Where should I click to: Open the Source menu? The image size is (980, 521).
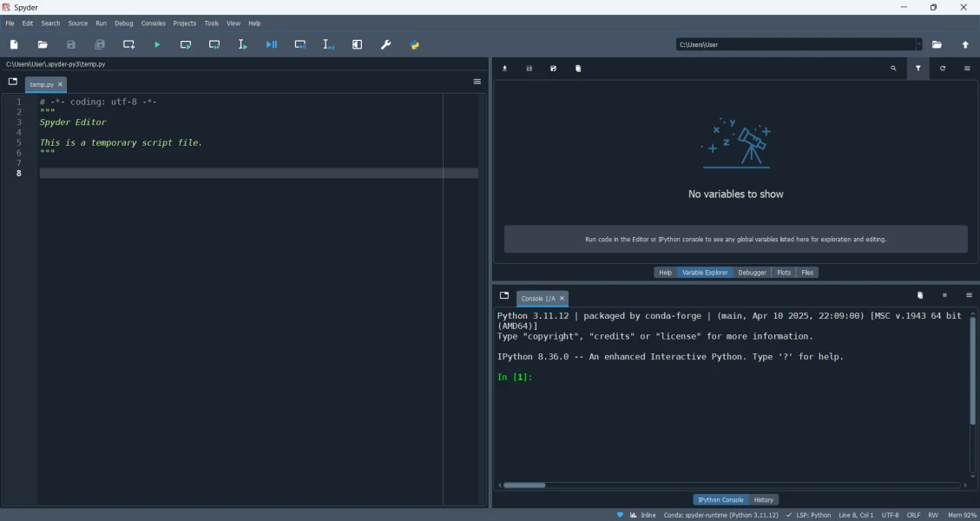tap(77, 23)
